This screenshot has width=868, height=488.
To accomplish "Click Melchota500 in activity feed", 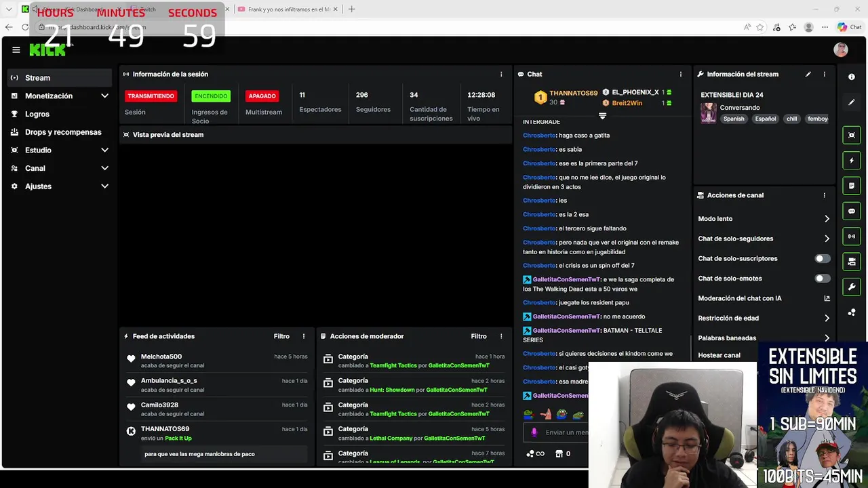I will coord(161,357).
